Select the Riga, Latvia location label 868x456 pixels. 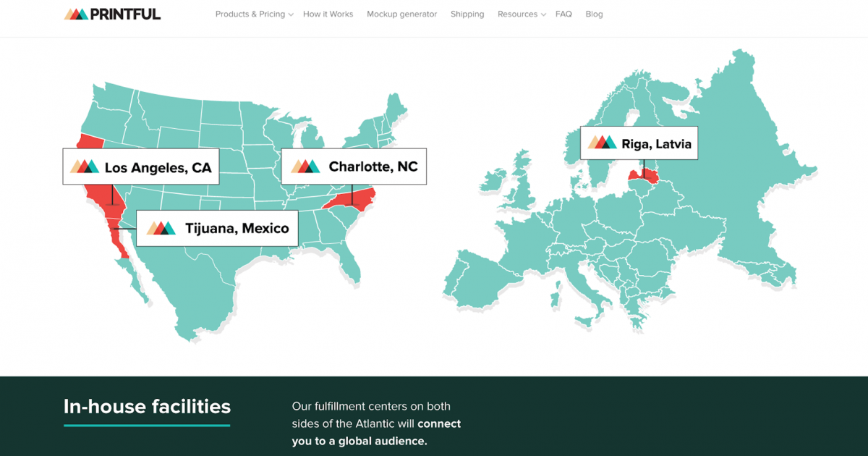point(656,143)
